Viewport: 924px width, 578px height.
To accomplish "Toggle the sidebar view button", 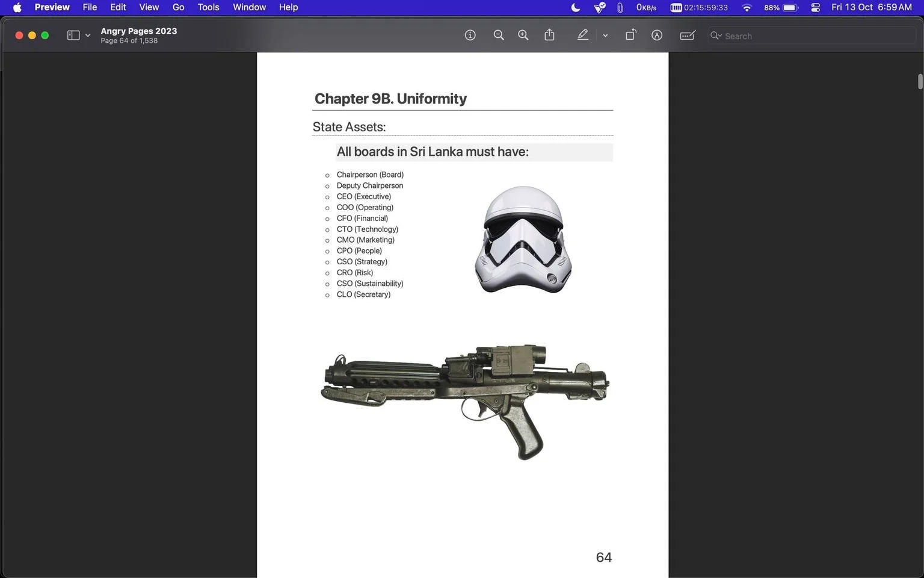I will coord(73,36).
